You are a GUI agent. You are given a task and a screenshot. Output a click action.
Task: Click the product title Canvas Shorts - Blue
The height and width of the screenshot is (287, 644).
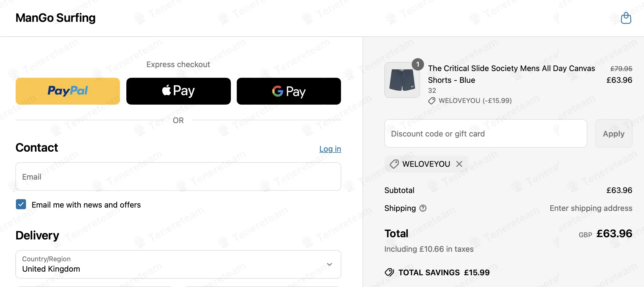click(511, 74)
